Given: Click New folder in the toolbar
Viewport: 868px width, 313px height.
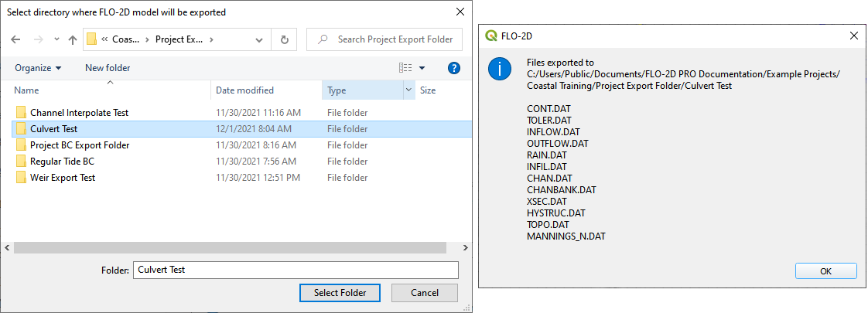Looking at the screenshot, I should pos(108,68).
